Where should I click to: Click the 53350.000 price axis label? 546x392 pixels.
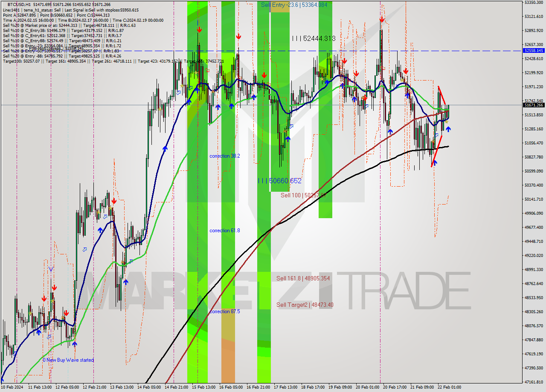pyautogui.click(x=534, y=3)
